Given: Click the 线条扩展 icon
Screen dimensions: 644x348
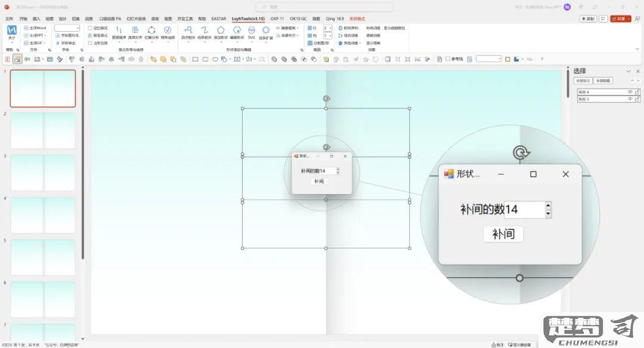Looking at the screenshot, I should click(266, 30).
